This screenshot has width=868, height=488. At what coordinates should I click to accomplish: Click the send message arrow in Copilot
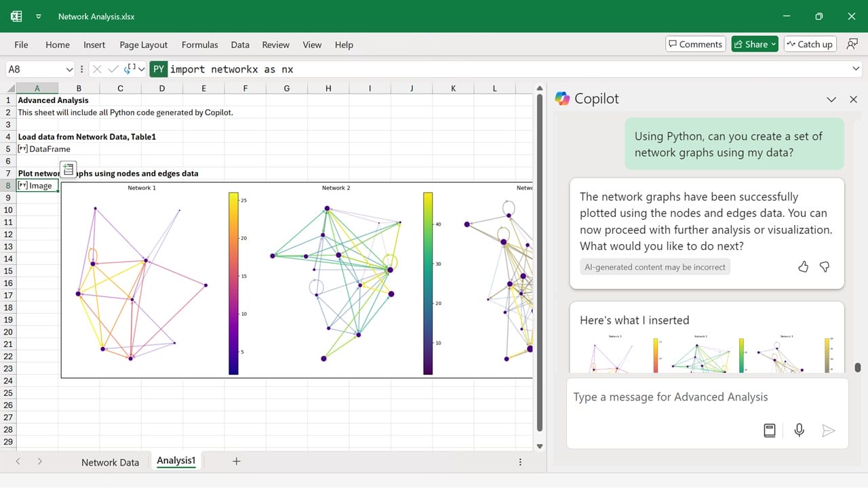(828, 430)
